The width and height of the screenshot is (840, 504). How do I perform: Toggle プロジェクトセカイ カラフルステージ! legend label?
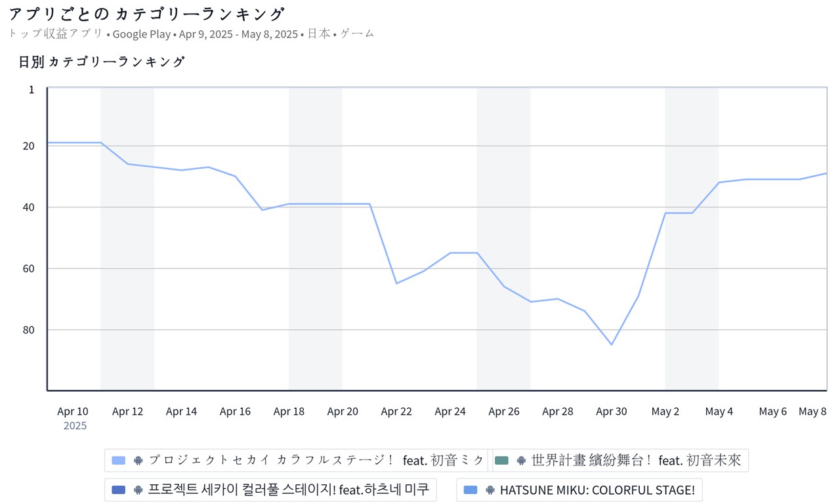316,461
